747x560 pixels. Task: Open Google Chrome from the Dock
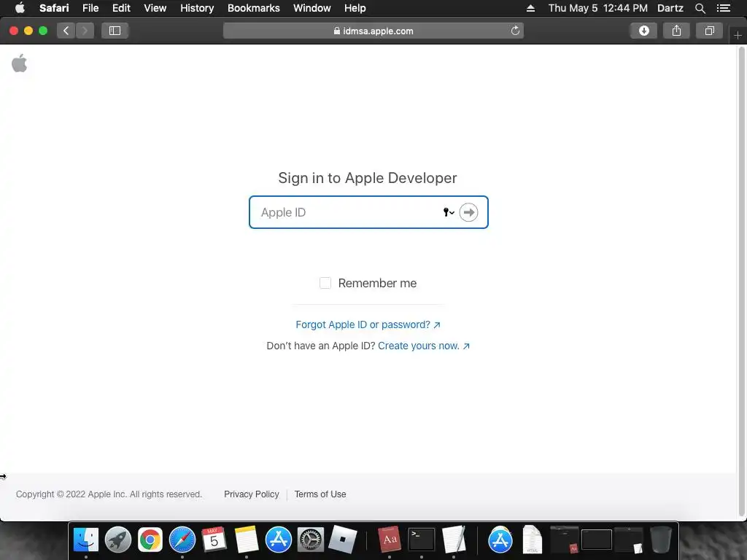pyautogui.click(x=150, y=540)
